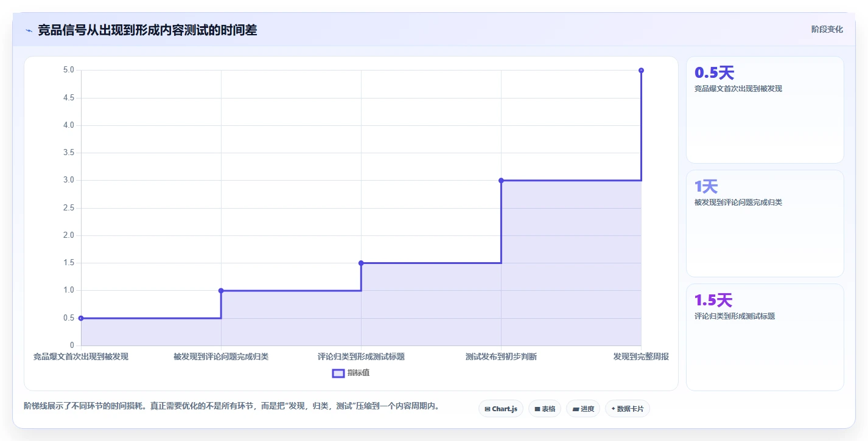Click the data point at value 5.0
The height and width of the screenshot is (441, 868).
pos(641,71)
